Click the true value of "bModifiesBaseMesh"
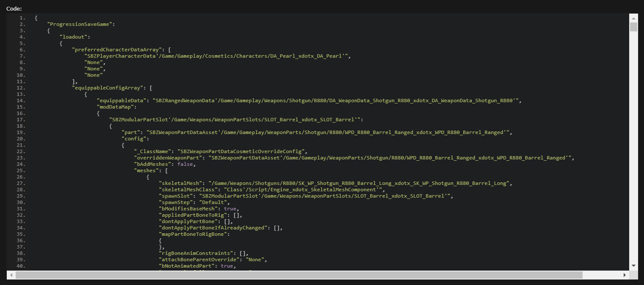This screenshot has width=644, height=285. coord(231,209)
